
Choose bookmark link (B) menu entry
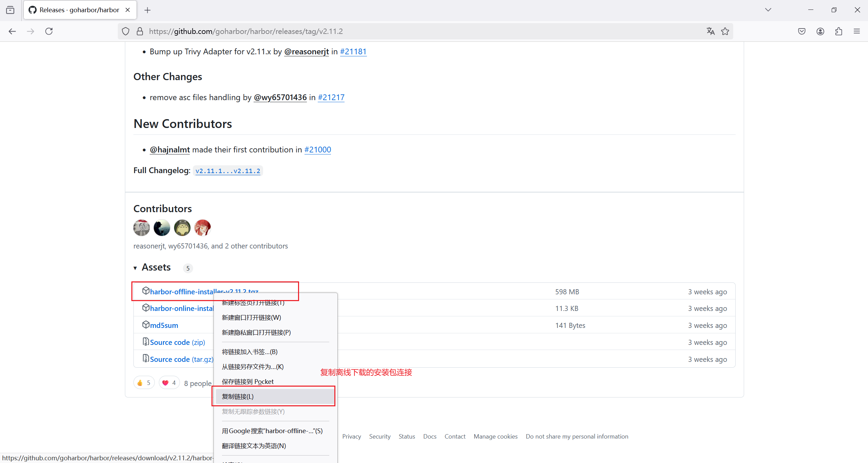tap(275, 352)
